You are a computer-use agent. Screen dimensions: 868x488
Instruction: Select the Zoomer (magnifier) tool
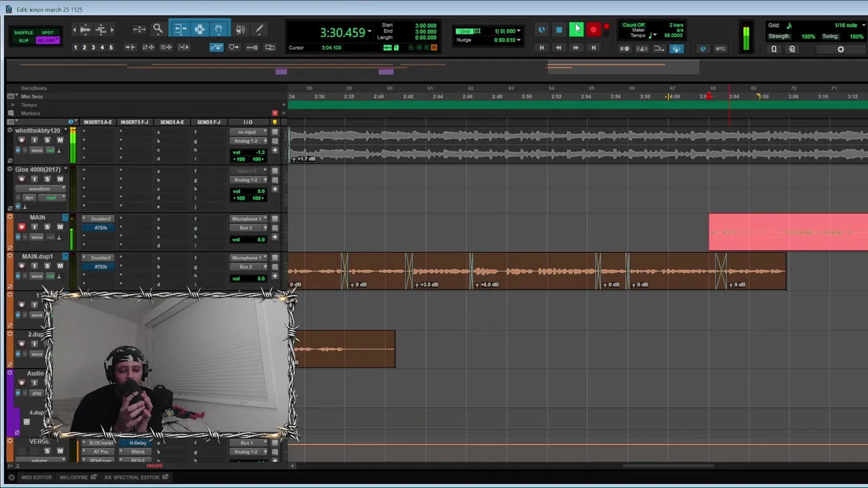tap(157, 29)
